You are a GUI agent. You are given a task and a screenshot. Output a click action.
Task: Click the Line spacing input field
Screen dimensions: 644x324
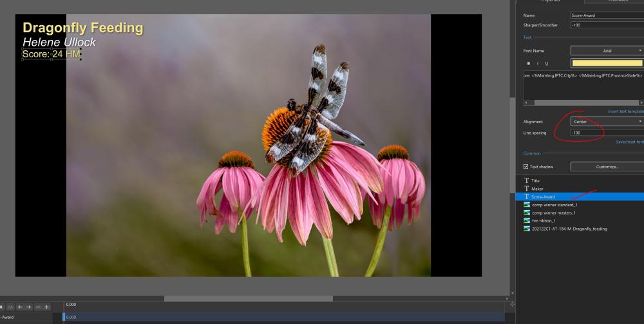pyautogui.click(x=607, y=133)
